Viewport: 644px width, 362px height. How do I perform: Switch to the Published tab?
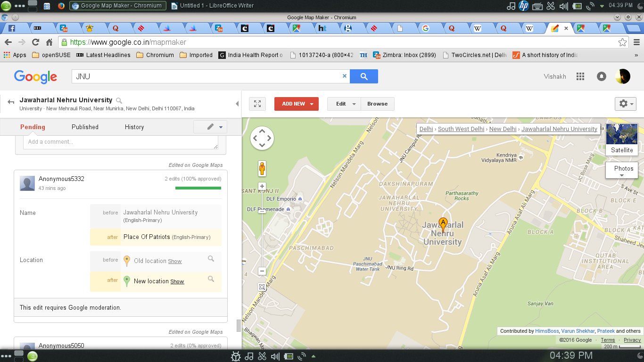85,127
